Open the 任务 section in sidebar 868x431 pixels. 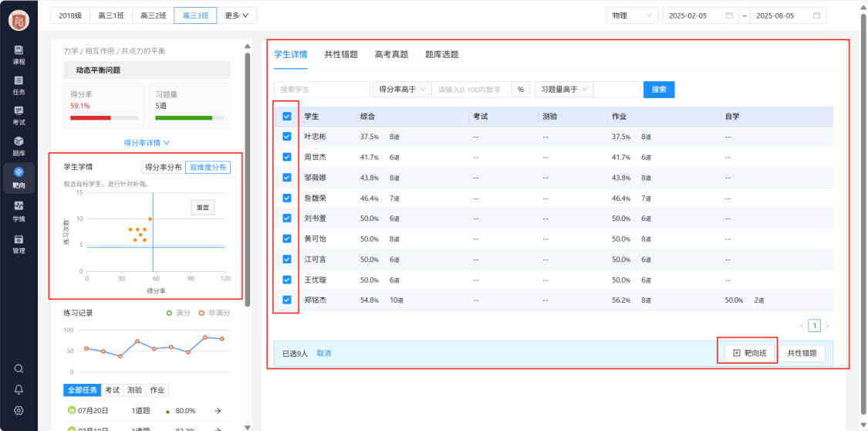[x=19, y=85]
